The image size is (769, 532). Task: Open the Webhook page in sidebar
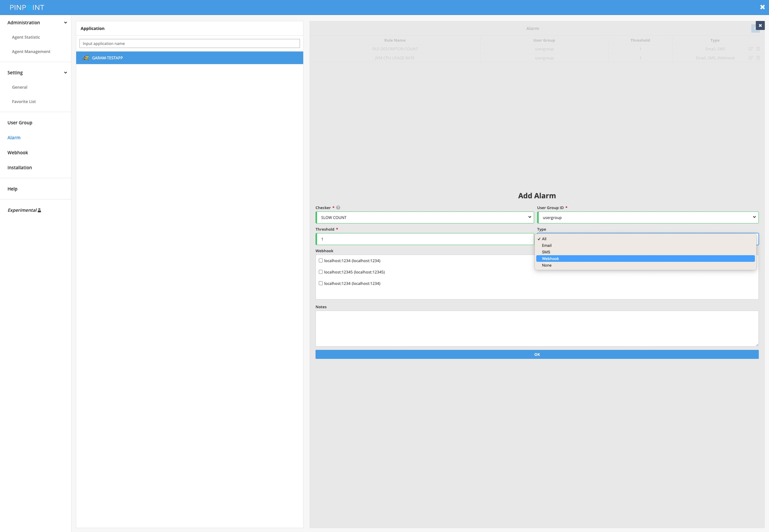point(18,152)
